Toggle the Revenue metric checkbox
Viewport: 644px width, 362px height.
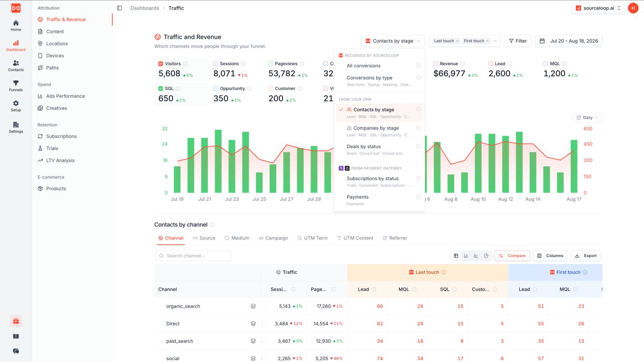436,64
